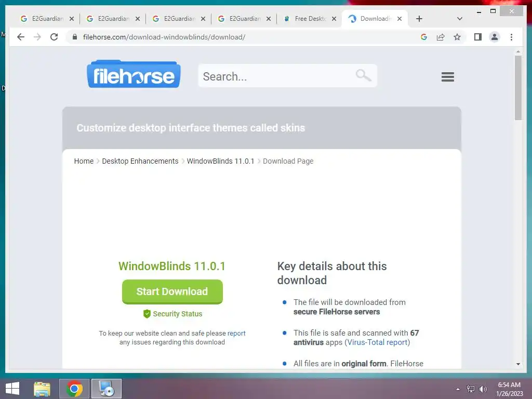Click the report link
Screen dimensions: 532x399
(x=236, y=333)
